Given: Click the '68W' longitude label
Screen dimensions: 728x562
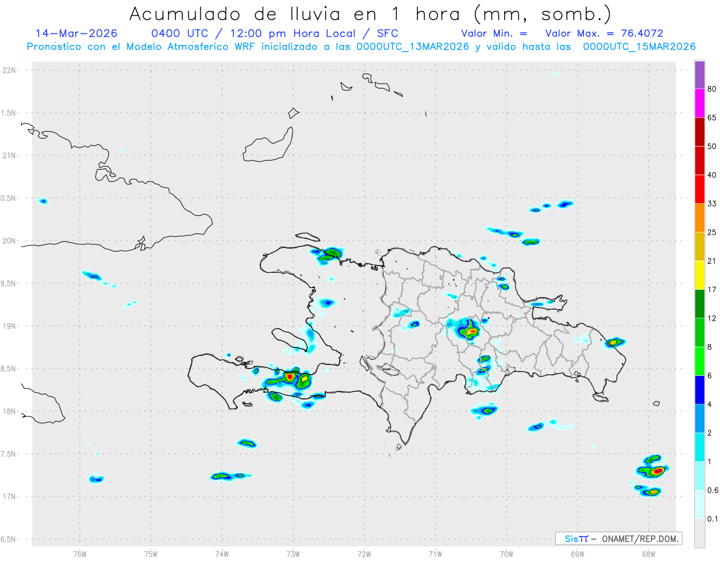Looking at the screenshot, I should pyautogui.click(x=649, y=555).
